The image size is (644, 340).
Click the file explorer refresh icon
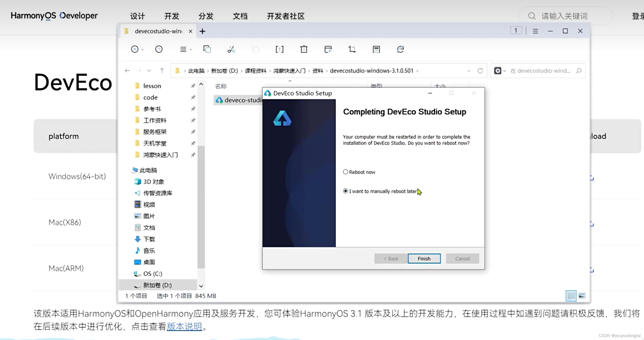click(x=481, y=70)
